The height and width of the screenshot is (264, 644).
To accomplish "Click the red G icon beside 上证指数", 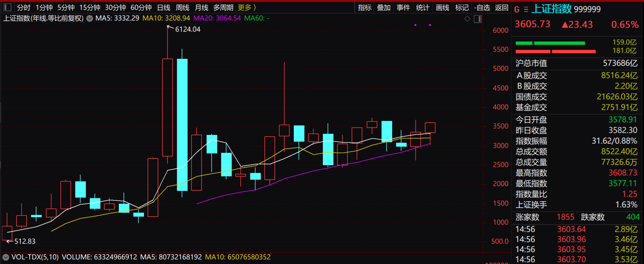I will pyautogui.click(x=517, y=10).
